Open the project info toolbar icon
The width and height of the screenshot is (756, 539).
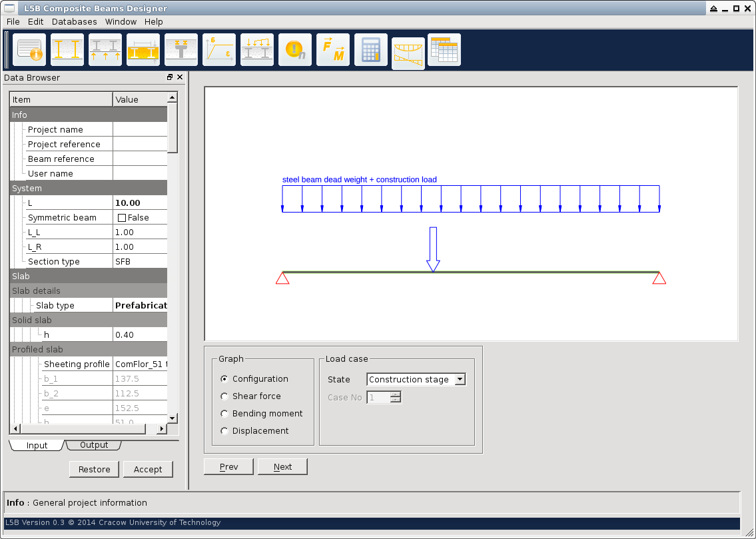coord(29,50)
